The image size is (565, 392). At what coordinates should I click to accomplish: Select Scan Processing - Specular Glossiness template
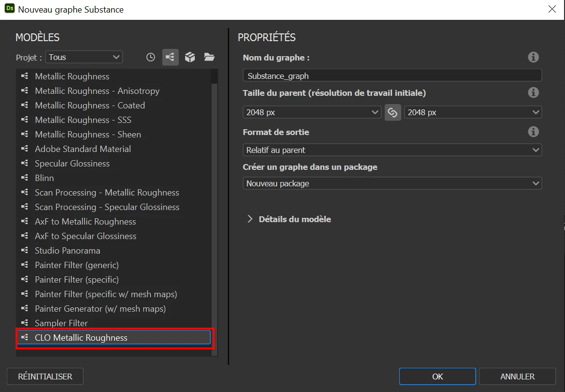(x=113, y=207)
